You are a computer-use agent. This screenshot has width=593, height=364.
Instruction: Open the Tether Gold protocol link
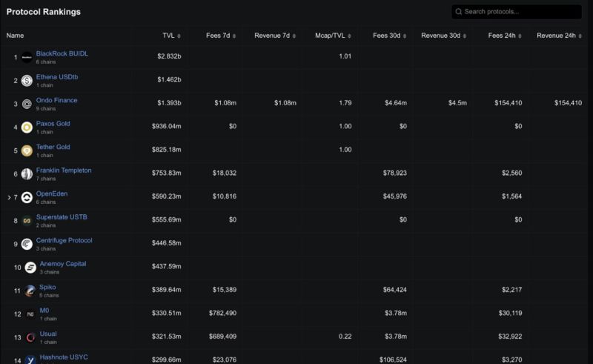coord(53,147)
